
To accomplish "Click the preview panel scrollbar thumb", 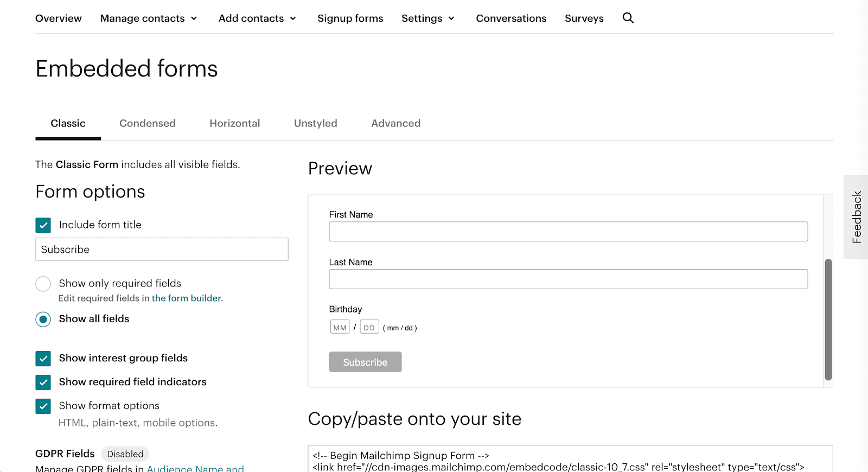I will point(828,320).
